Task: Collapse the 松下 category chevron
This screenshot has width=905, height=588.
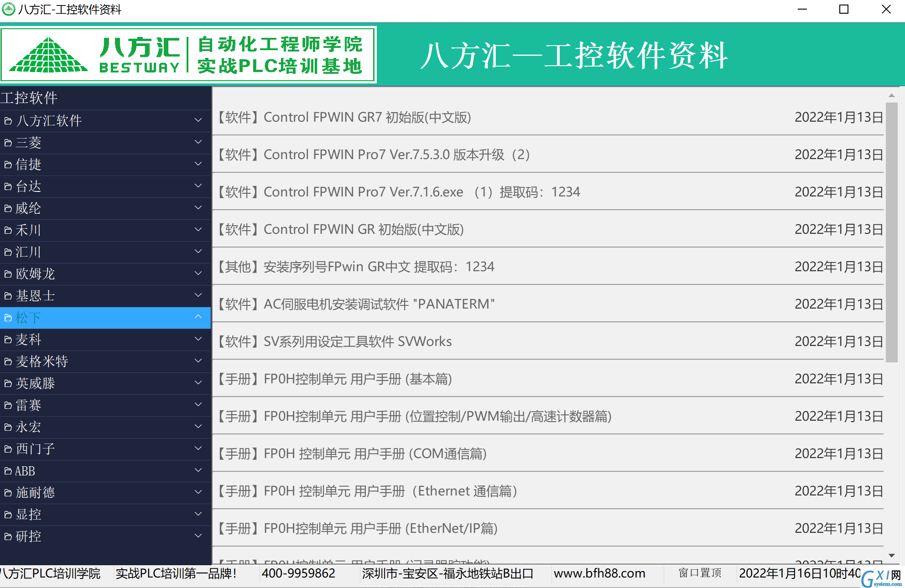Action: tap(198, 317)
